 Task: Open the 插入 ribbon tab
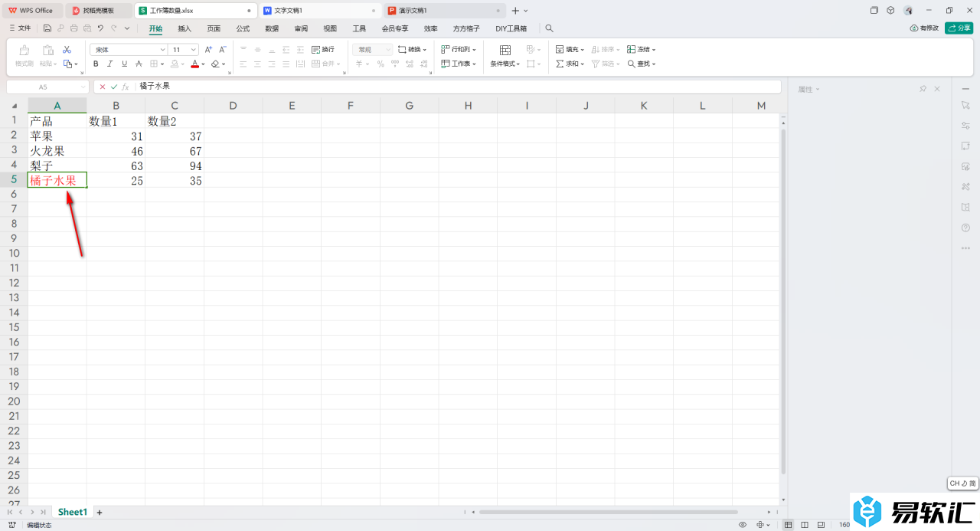(x=185, y=28)
